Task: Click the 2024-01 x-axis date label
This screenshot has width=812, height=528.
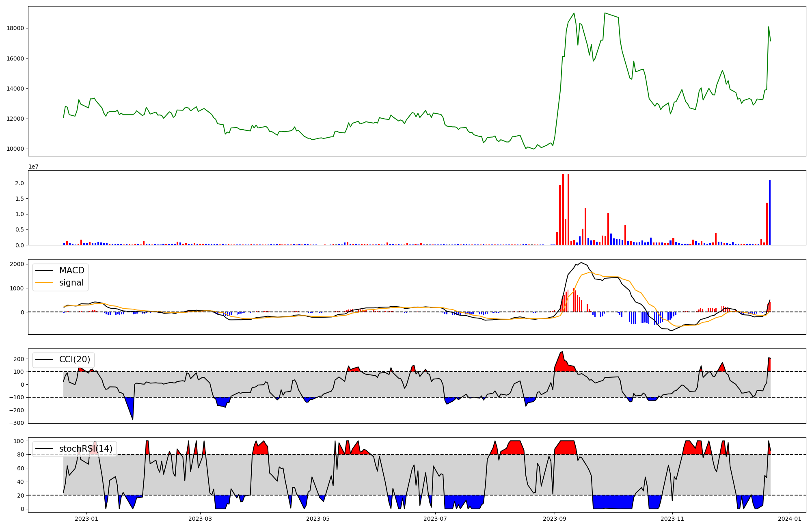Action: click(x=790, y=519)
